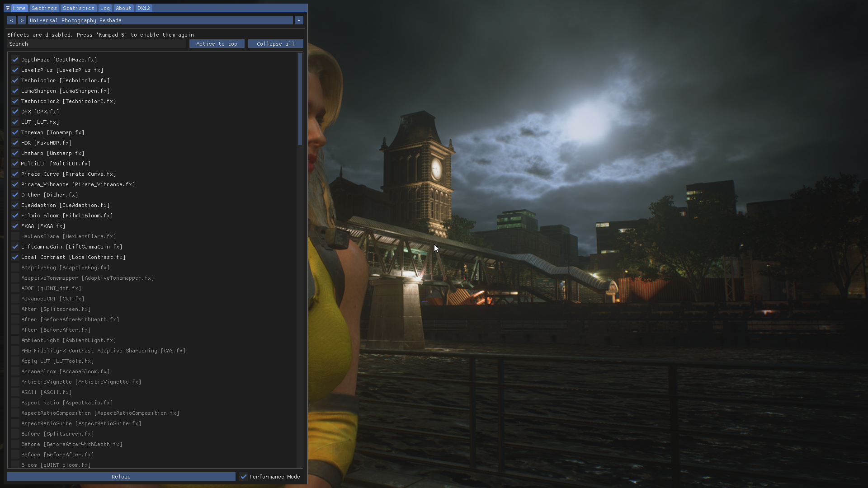Click the Collapse all button
The height and width of the screenshot is (488, 868).
276,44
